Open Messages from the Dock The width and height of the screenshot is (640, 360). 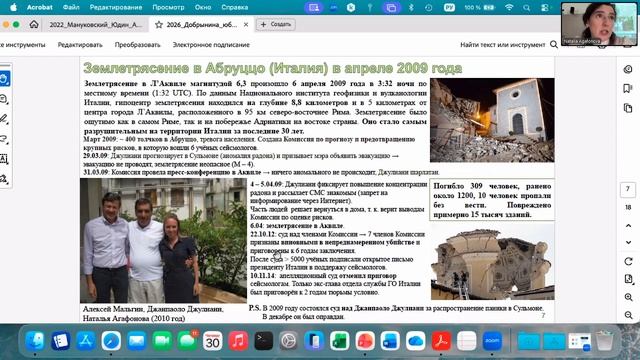pyautogui.click(x=187, y=341)
